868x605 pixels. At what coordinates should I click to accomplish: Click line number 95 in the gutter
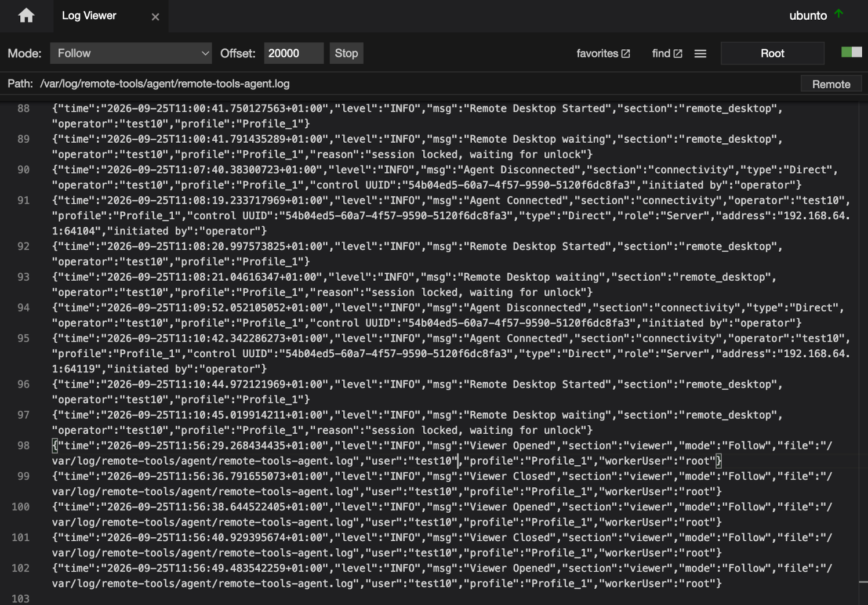tap(23, 339)
